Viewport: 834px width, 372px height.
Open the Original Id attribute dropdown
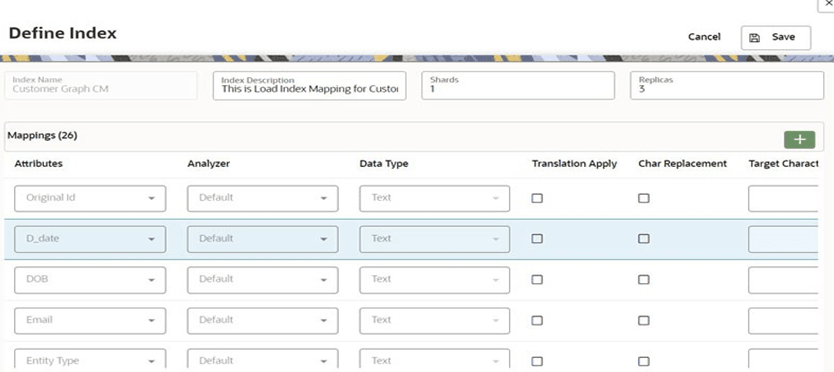point(90,198)
